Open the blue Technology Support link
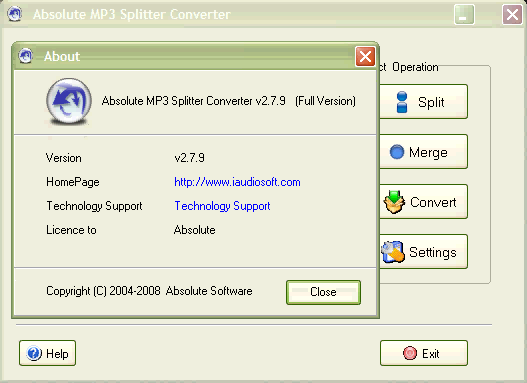 click(x=222, y=206)
